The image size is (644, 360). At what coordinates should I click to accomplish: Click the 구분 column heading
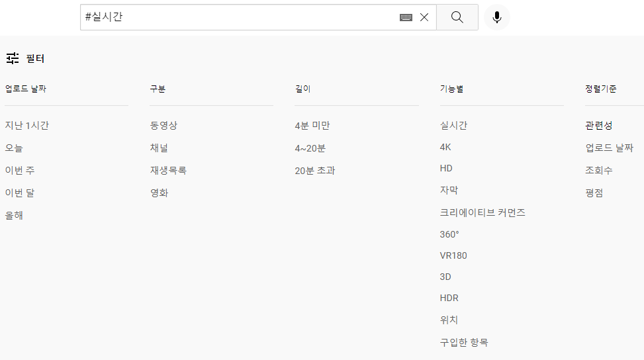click(158, 89)
